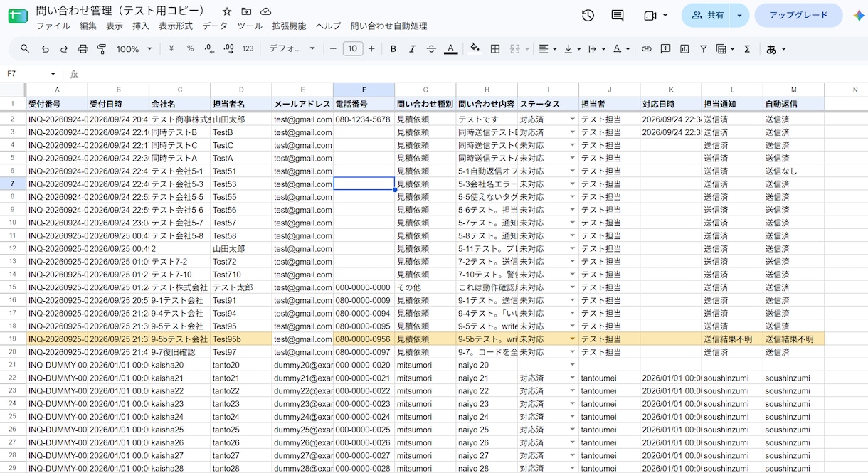Select the cell Test95b
The image size is (868, 473).
(x=241, y=339)
